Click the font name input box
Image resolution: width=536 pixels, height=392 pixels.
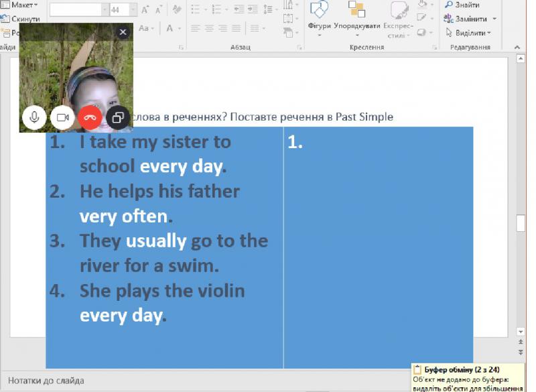(76, 10)
